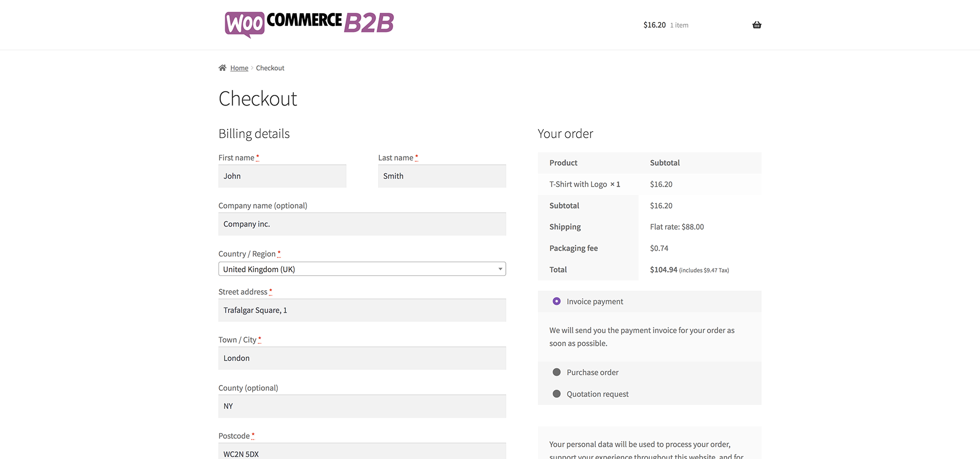
Task: Click the 1 item cart count
Action: (679, 25)
